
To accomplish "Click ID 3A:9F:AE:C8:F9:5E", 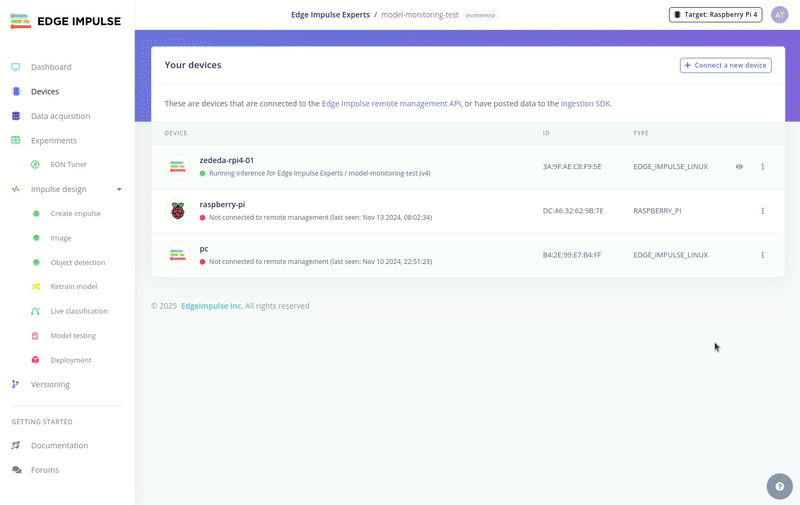I will tap(572, 167).
